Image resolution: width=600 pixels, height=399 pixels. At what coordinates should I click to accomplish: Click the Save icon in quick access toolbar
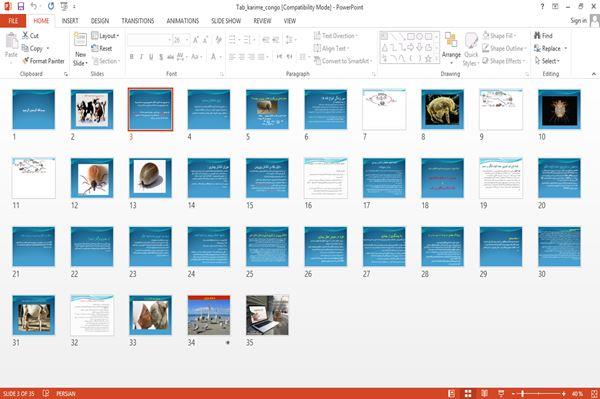tap(21, 6)
